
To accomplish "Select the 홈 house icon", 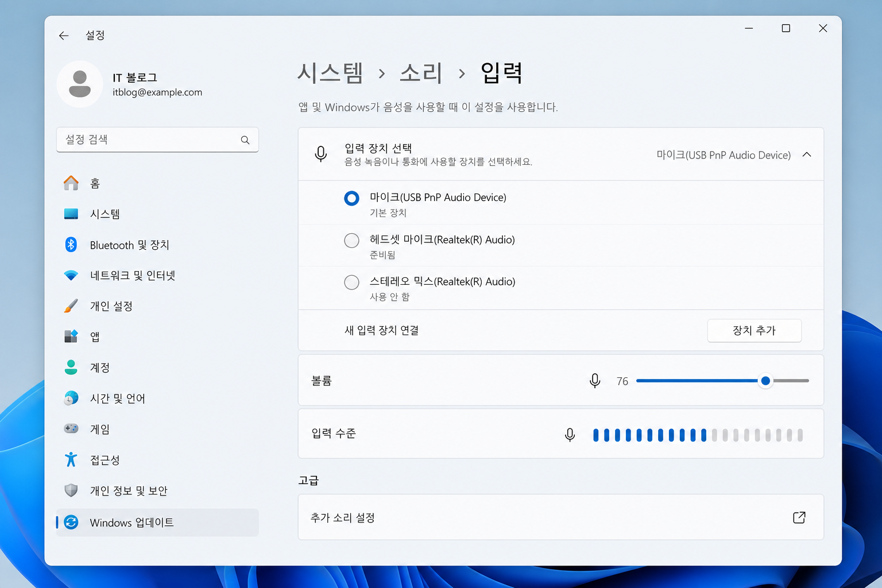I will coord(71,183).
